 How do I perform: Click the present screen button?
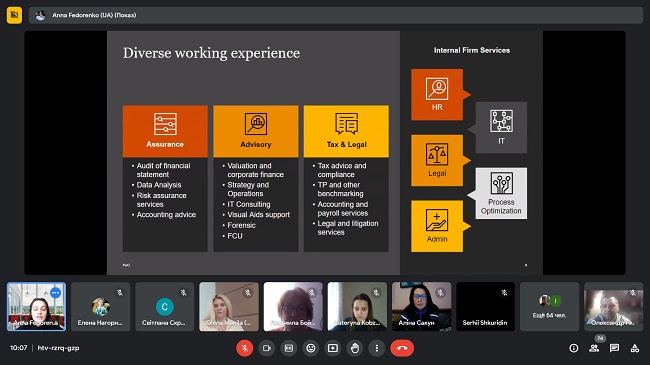pyautogui.click(x=332, y=348)
